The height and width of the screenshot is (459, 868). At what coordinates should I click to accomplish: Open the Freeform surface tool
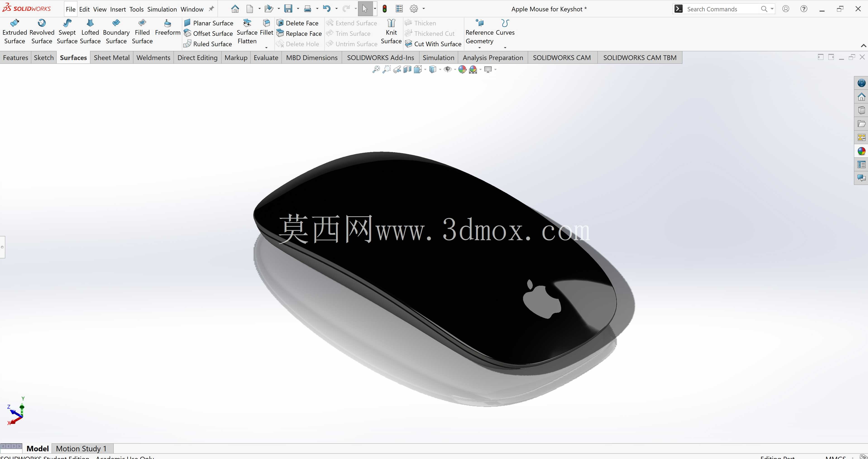point(167,28)
